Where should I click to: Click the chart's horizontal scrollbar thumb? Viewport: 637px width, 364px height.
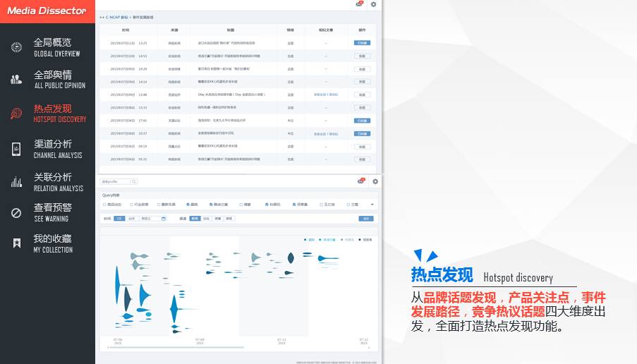[x=176, y=348]
